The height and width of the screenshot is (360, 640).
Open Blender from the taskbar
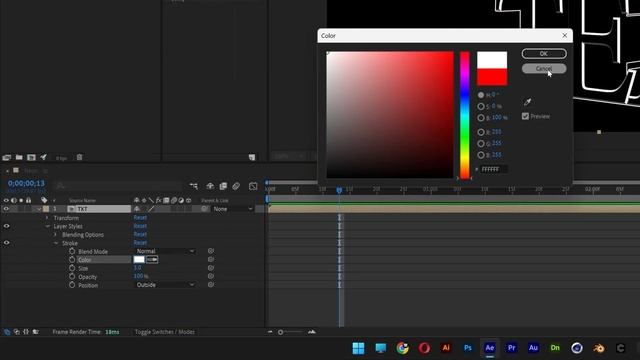(598, 348)
